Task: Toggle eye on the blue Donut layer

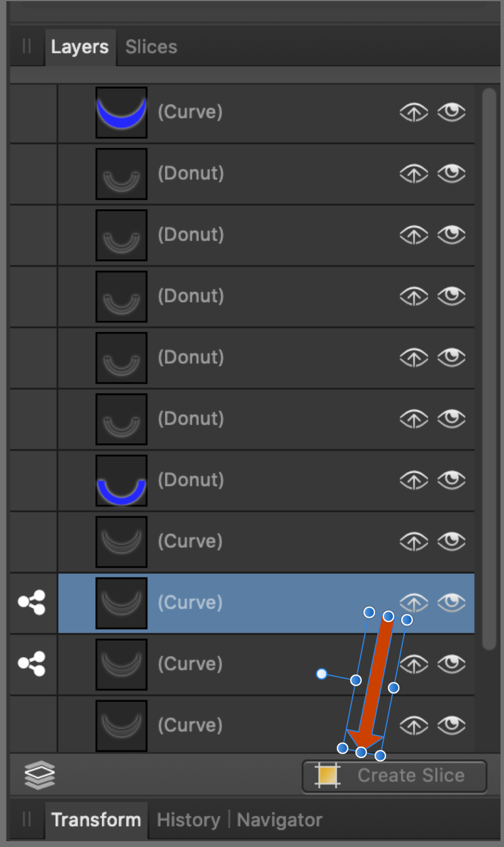Action: (x=452, y=480)
